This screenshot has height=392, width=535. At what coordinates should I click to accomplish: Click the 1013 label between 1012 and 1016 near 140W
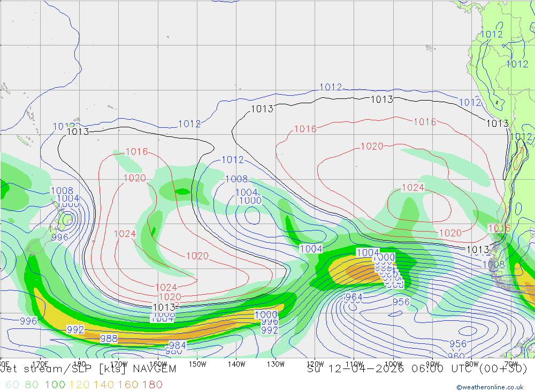click(x=262, y=109)
